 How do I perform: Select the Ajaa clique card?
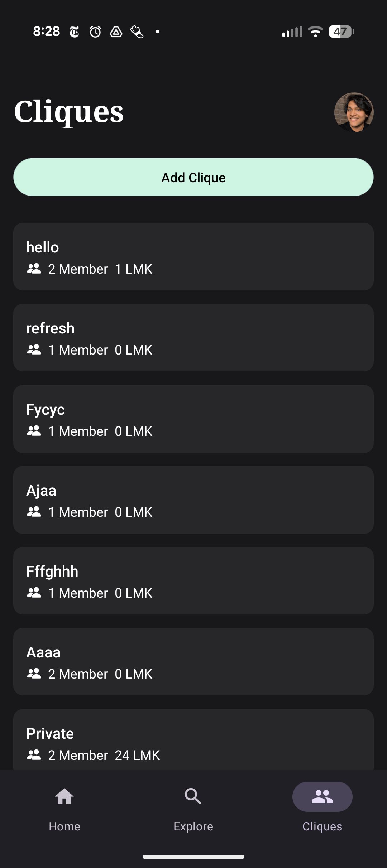pyautogui.click(x=193, y=500)
